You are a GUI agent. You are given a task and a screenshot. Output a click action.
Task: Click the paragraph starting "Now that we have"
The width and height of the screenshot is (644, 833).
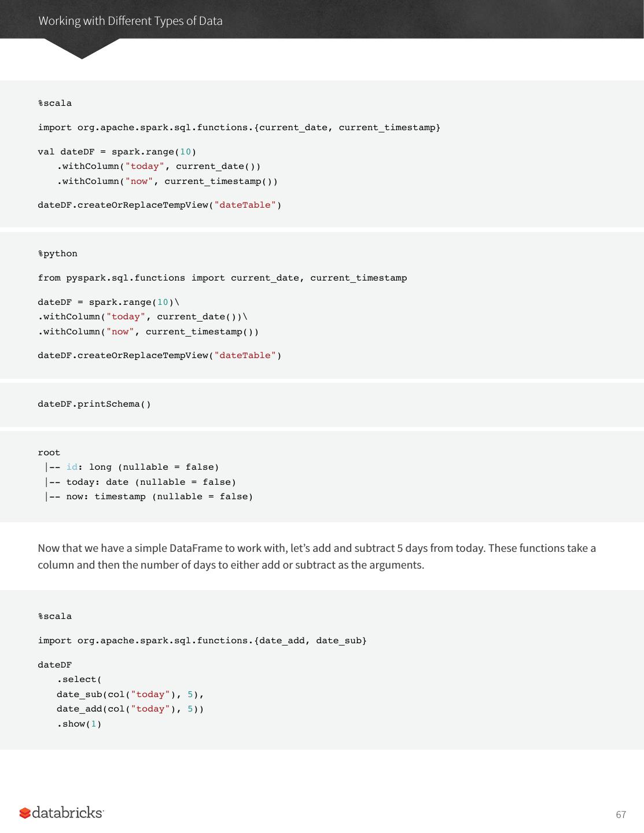[317, 556]
